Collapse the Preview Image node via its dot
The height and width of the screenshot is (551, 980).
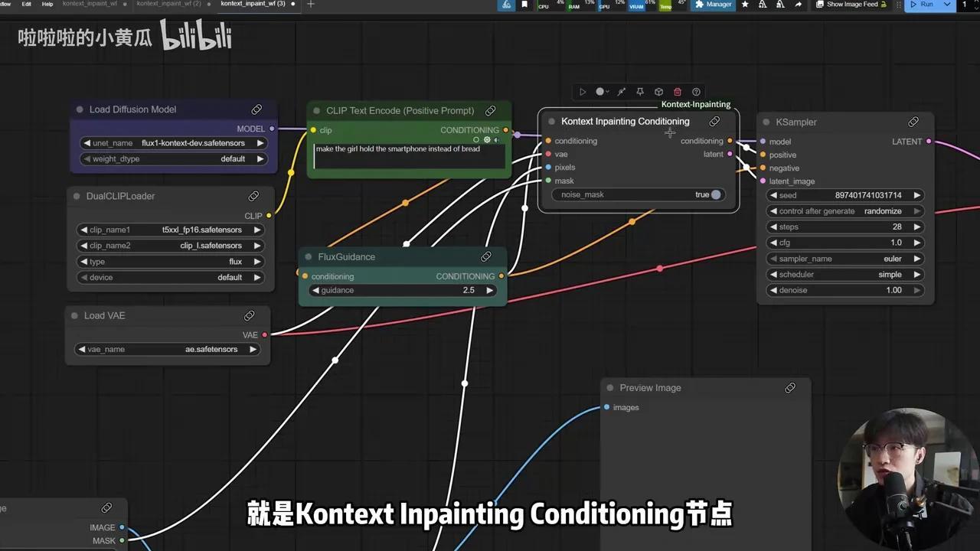point(609,388)
